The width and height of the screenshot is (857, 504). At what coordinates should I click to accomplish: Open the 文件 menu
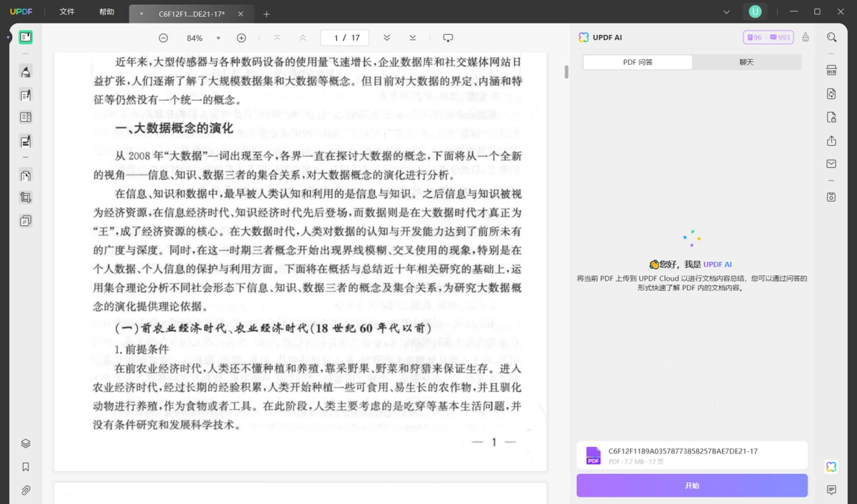(67, 12)
